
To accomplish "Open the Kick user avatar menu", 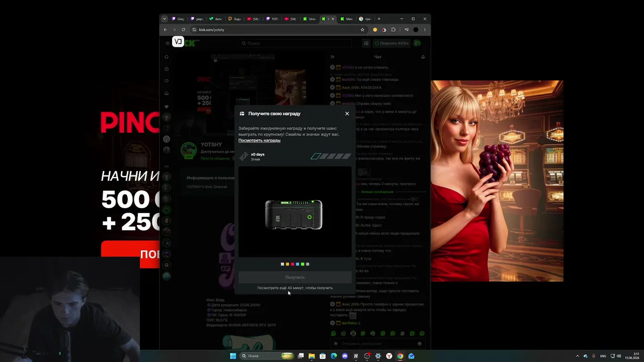I will tap(417, 43).
